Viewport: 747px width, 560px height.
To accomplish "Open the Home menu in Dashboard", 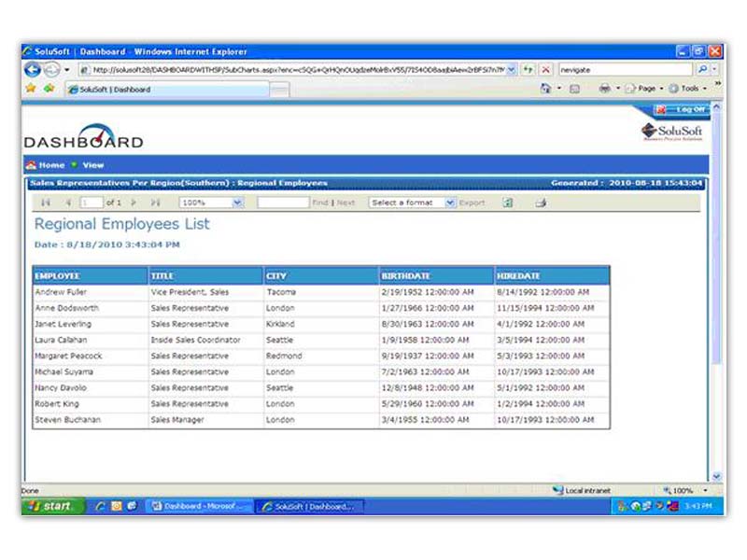I will [47, 165].
